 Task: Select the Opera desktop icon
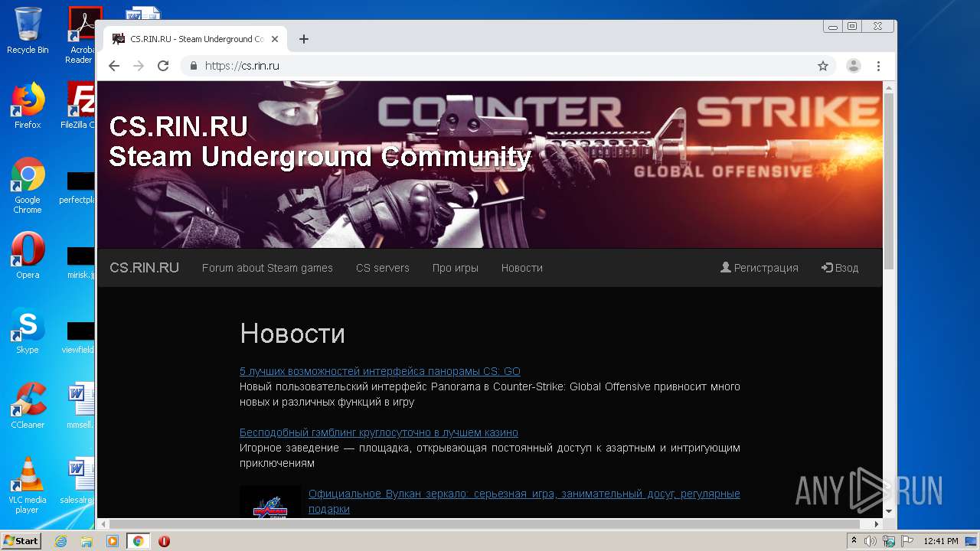(x=28, y=256)
